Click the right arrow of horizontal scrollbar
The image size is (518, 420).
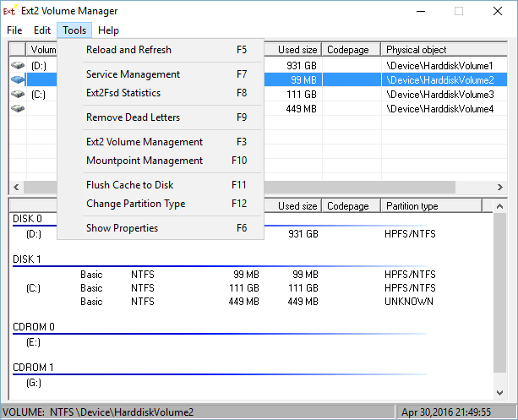[500, 187]
